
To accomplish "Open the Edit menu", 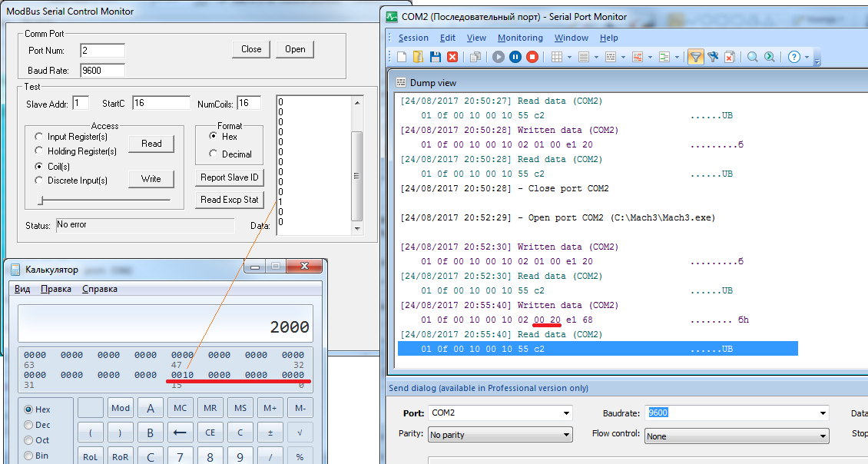I will pos(447,38).
